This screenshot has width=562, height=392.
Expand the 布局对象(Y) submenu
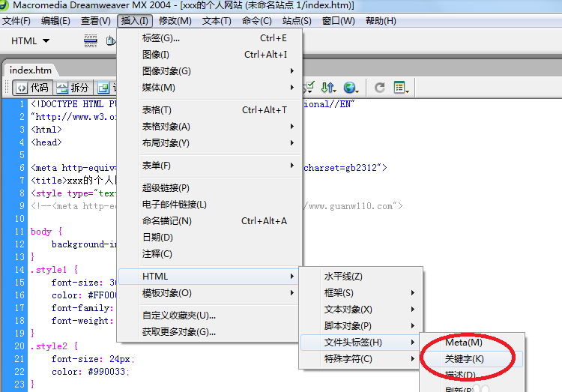click(210, 142)
